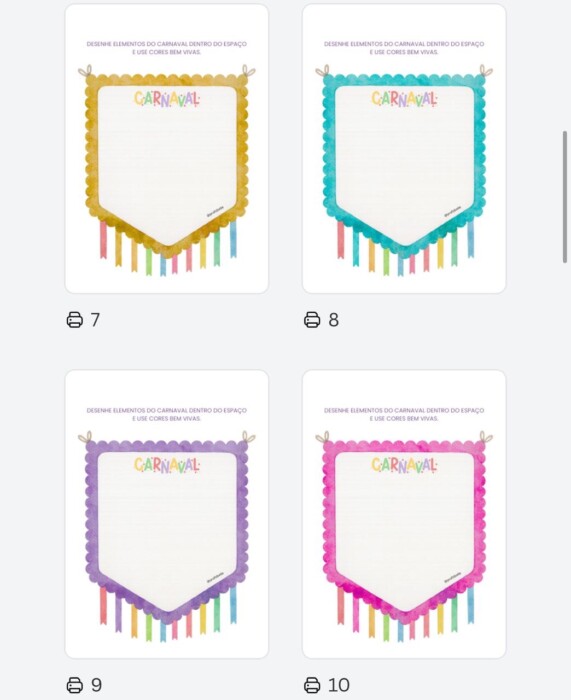The width and height of the screenshot is (571, 700).
Task: Select the yellow Carnaval banner page
Action: [167, 149]
